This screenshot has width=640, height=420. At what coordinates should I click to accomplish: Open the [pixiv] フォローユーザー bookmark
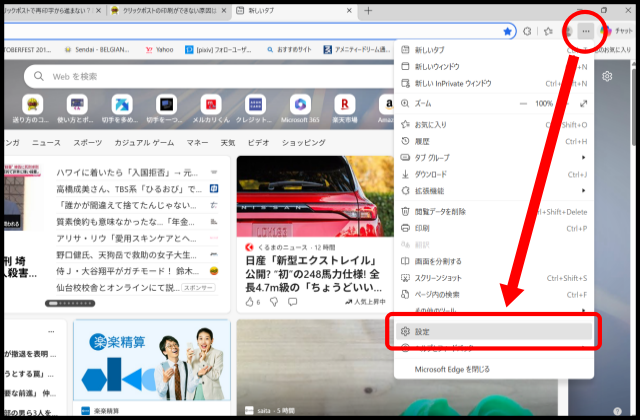(x=219, y=50)
